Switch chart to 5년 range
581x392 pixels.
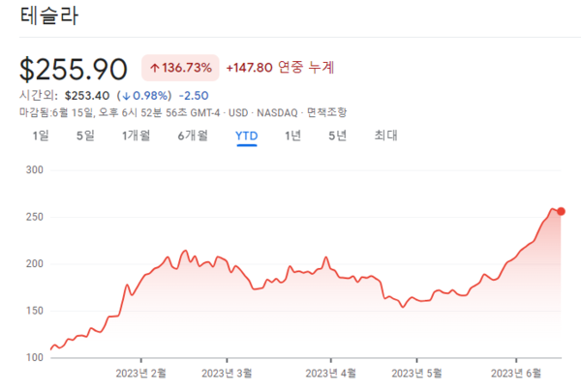click(337, 136)
